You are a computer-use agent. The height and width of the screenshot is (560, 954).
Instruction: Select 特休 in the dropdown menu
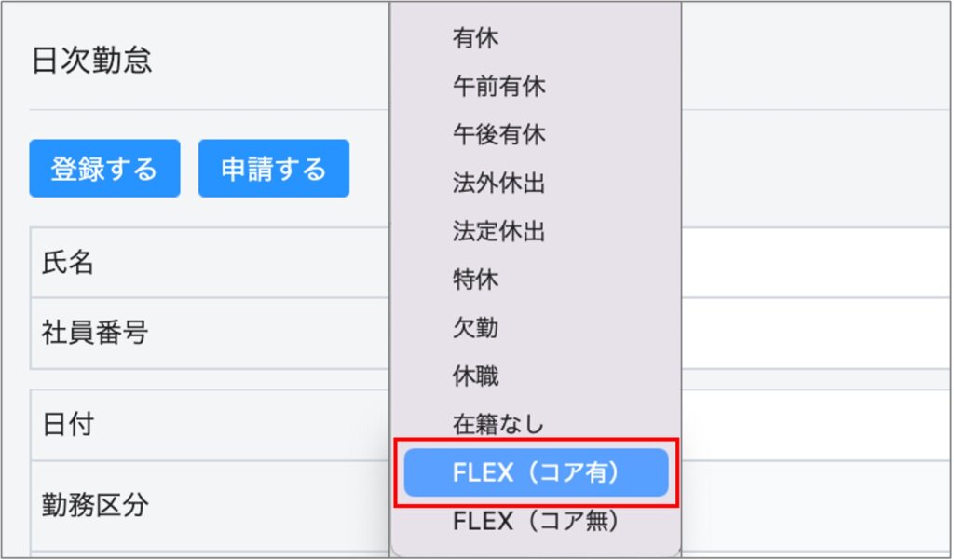(x=475, y=280)
